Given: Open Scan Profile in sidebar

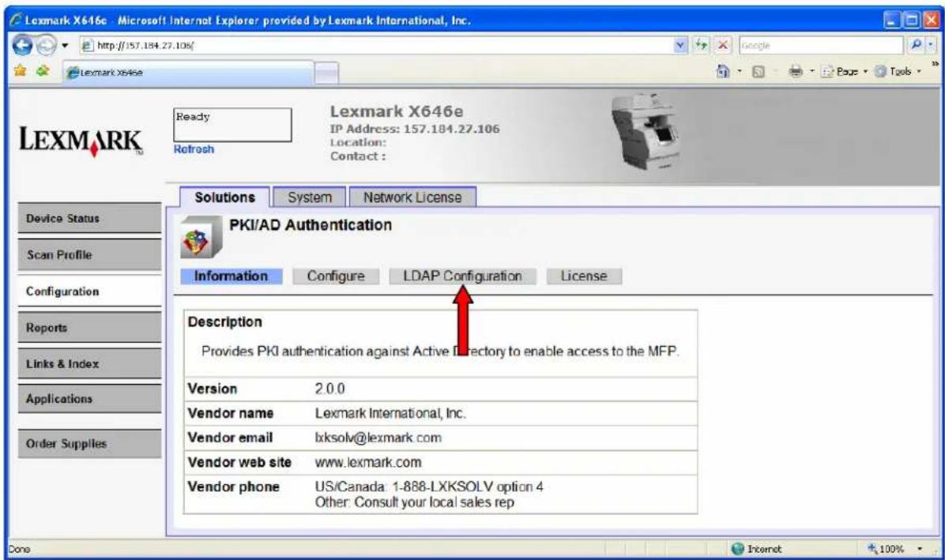Looking at the screenshot, I should click(x=89, y=254).
